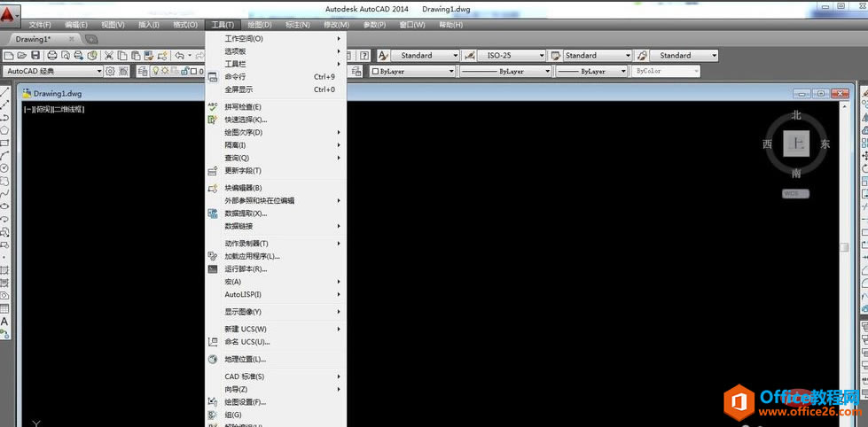The width and height of the screenshot is (868, 427).
Task: Click the New drawing icon
Action: (x=8, y=55)
